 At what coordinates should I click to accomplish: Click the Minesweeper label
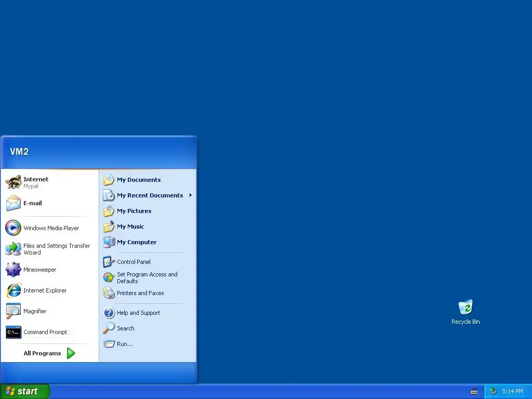pyautogui.click(x=39, y=270)
